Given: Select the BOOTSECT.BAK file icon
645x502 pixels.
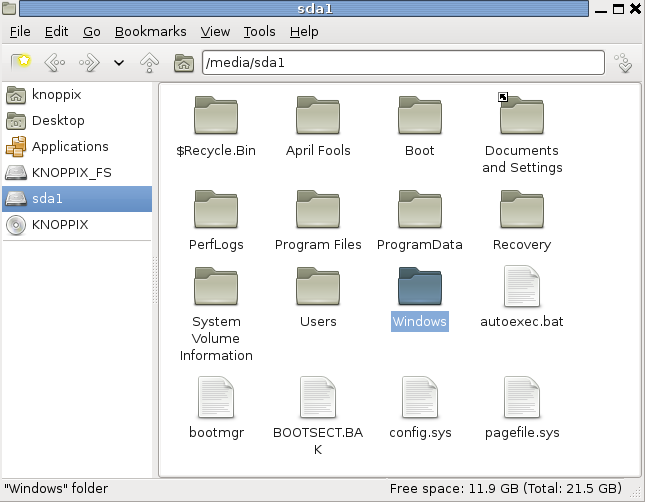Looking at the screenshot, I should coord(318,397).
